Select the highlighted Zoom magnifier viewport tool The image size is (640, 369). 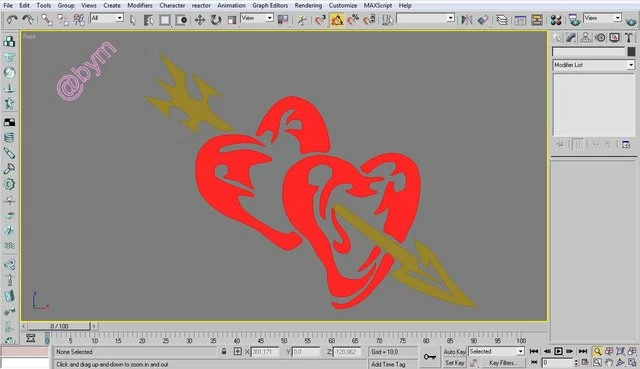click(x=597, y=351)
